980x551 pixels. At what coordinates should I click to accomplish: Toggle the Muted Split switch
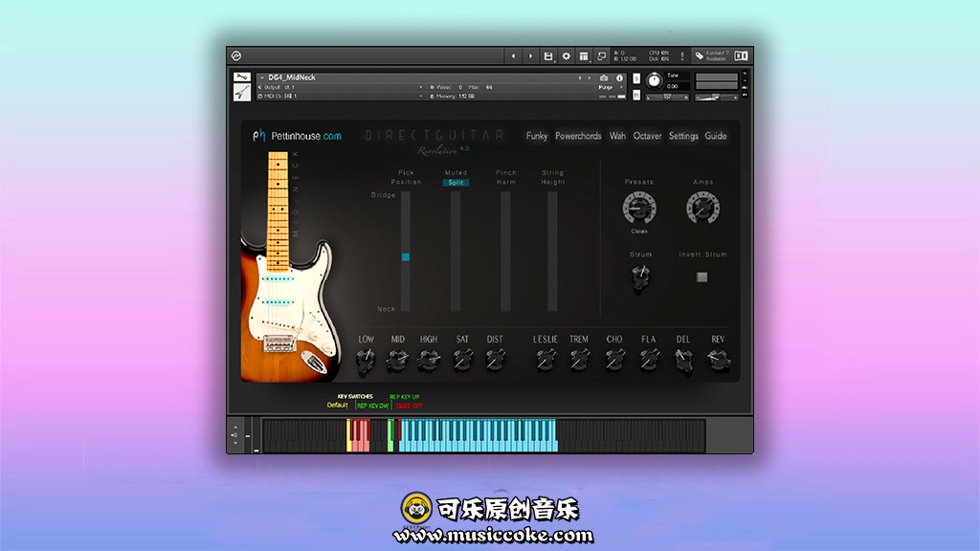tap(456, 183)
